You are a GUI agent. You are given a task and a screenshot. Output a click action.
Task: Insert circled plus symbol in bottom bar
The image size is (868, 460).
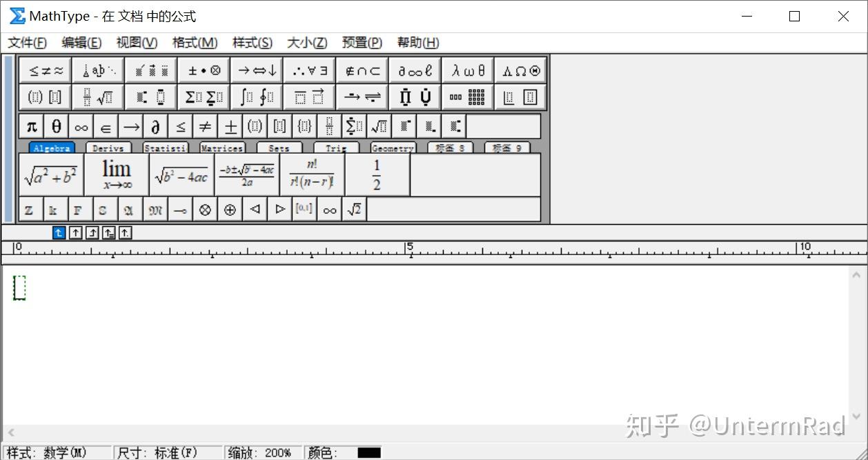point(230,210)
